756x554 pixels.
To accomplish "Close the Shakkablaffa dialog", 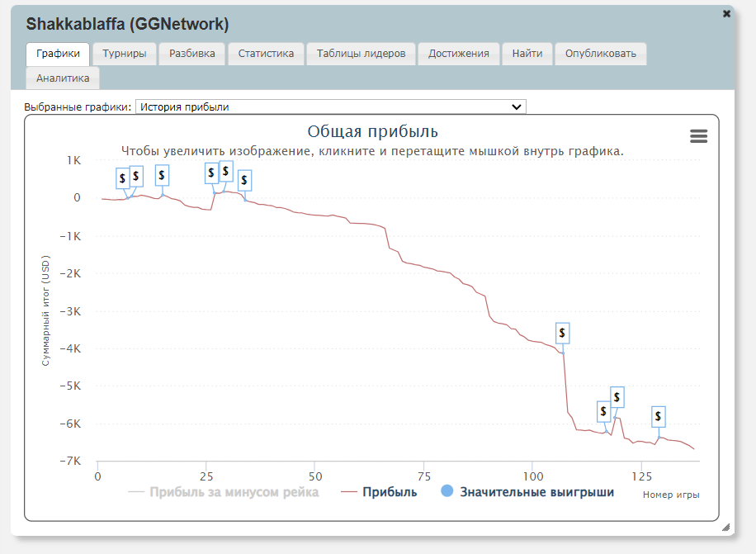I will pos(726,14).
